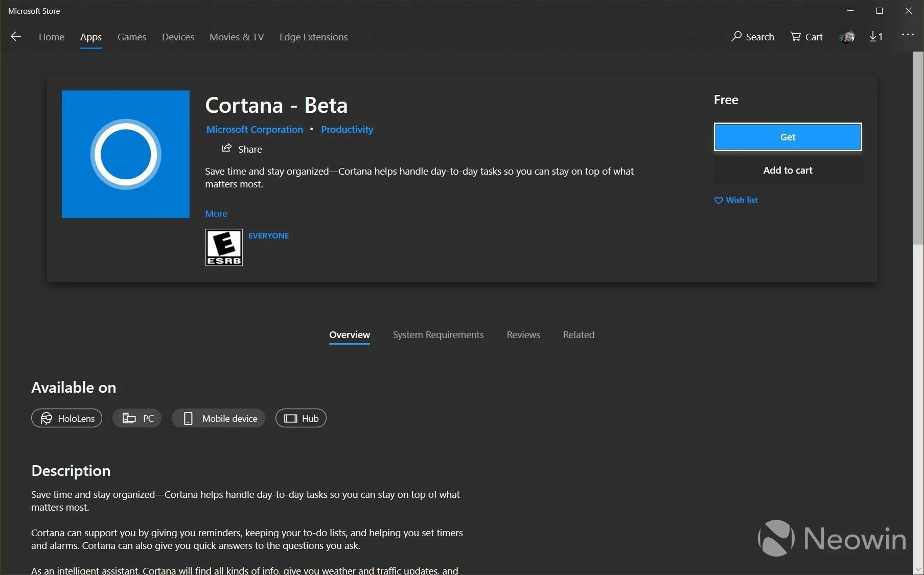Minimize the Microsoft Store window
This screenshot has width=924, height=575.
click(x=850, y=11)
